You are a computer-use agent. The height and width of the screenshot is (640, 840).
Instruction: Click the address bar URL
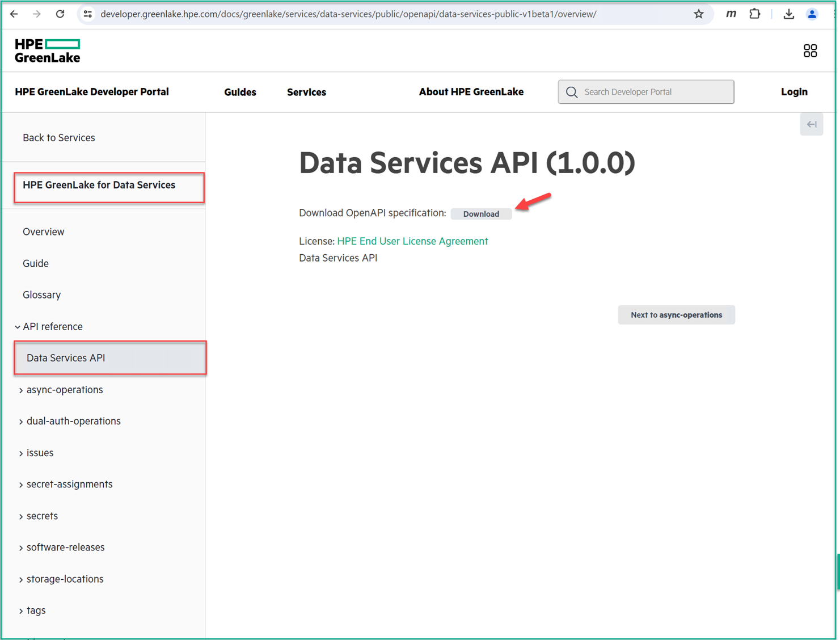[348, 14]
